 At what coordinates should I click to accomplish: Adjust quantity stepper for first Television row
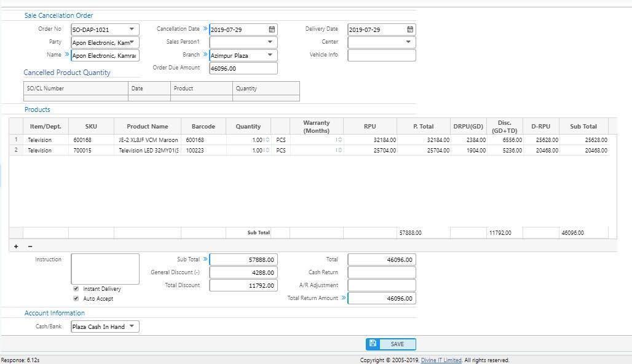pos(267,140)
